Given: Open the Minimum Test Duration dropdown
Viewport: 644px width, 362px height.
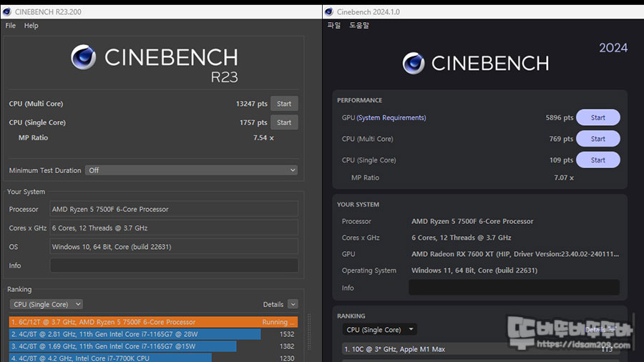Looking at the screenshot, I should point(191,170).
